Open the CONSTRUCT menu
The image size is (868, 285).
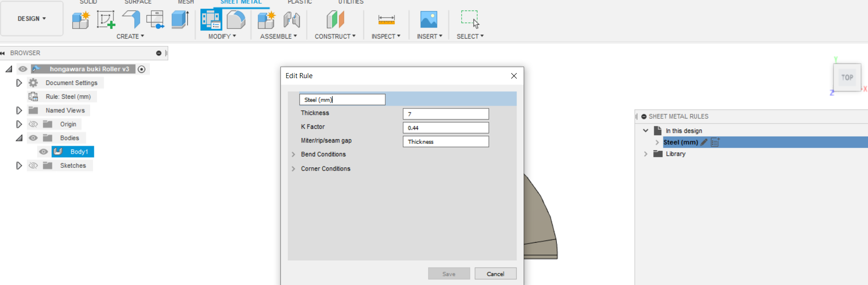pos(335,36)
